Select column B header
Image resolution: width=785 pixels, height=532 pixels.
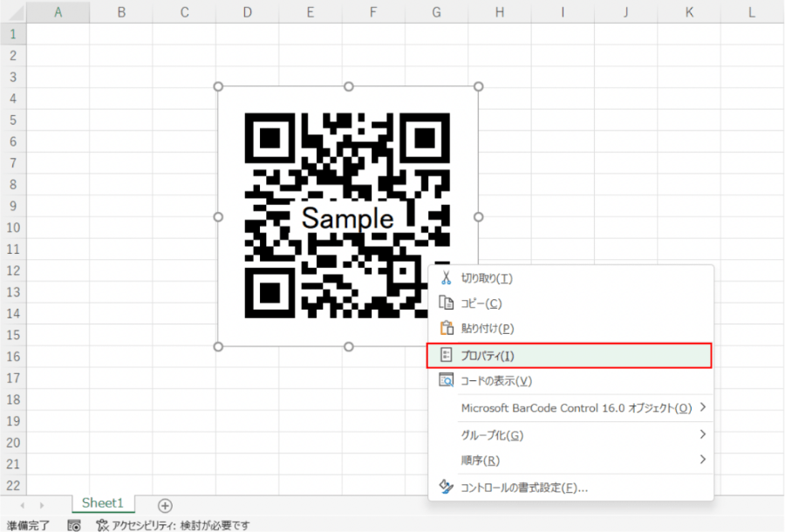[121, 12]
